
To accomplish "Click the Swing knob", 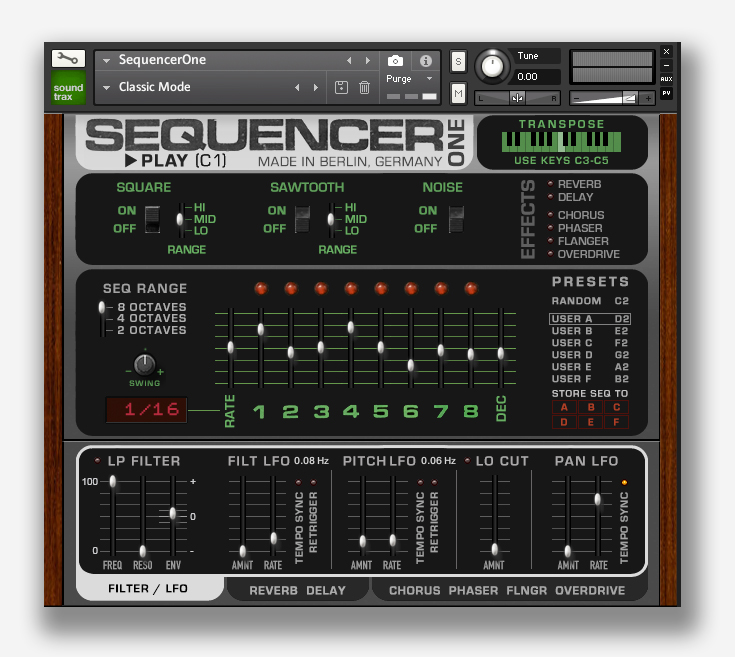I will coord(144,365).
